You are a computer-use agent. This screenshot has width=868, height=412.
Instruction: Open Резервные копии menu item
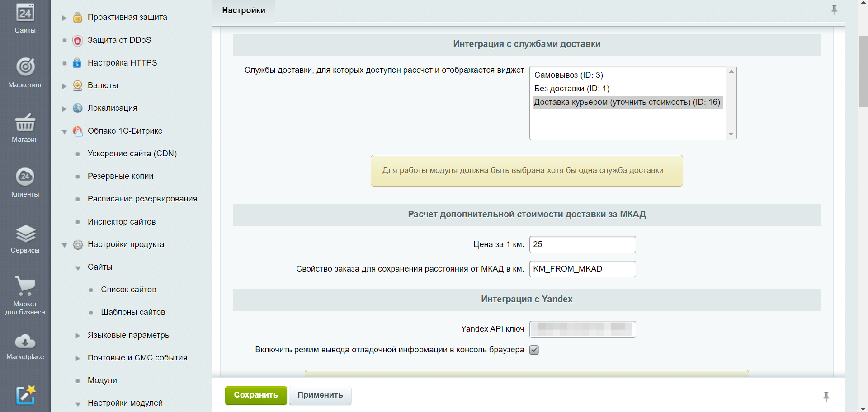tap(120, 176)
